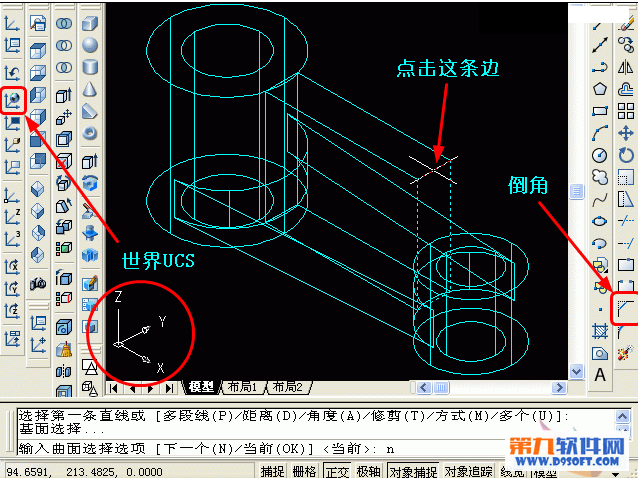Click the X Axis Rotate UCS icon
Viewport: 638px width, 478px height.
click(x=12, y=266)
